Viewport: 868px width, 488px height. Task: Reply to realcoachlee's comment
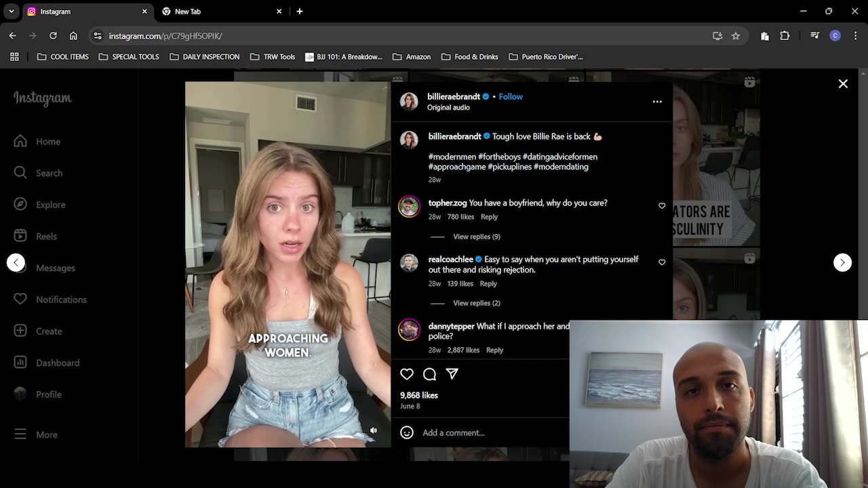tap(488, 283)
